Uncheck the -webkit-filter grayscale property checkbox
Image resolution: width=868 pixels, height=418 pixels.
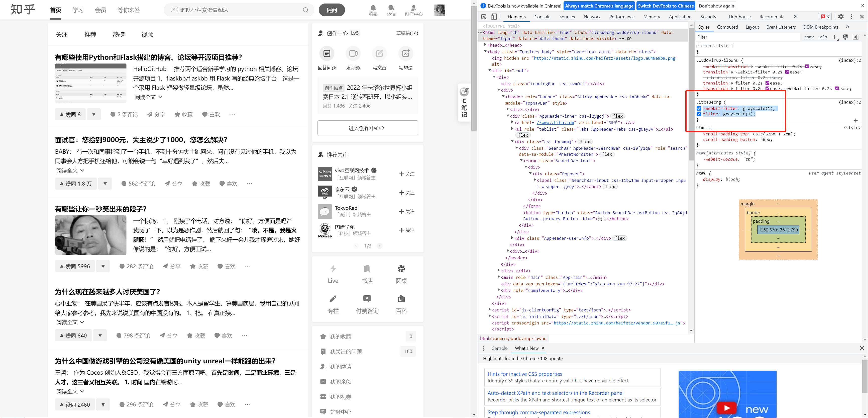699,108
